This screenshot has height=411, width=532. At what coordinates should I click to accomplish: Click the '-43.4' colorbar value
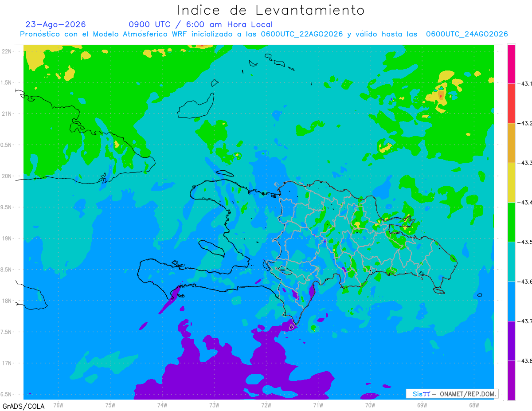pos(525,202)
